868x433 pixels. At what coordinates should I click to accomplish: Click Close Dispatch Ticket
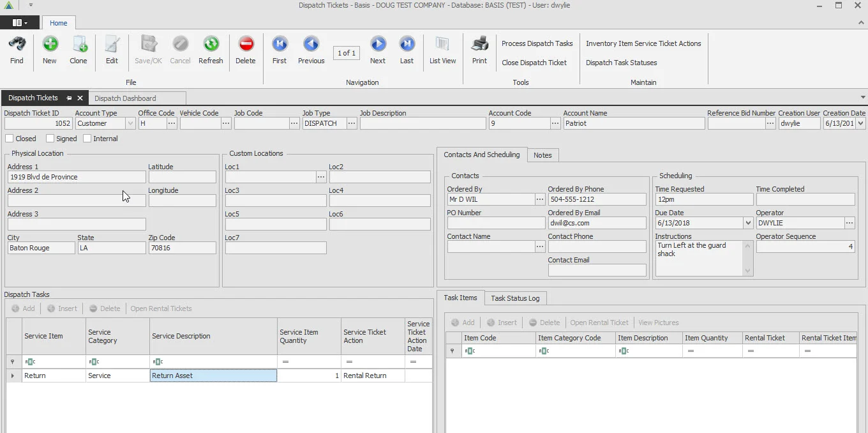[534, 63]
